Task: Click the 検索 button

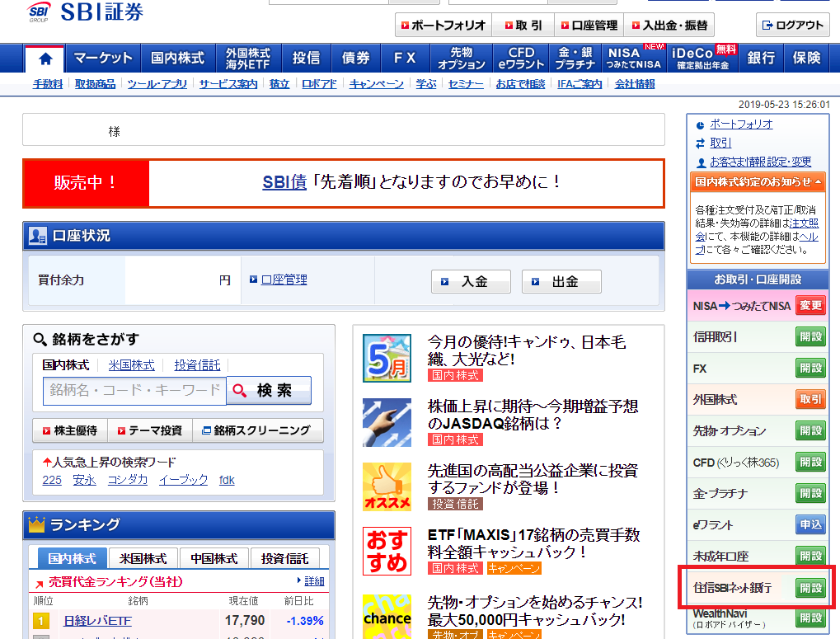Action: (x=269, y=391)
